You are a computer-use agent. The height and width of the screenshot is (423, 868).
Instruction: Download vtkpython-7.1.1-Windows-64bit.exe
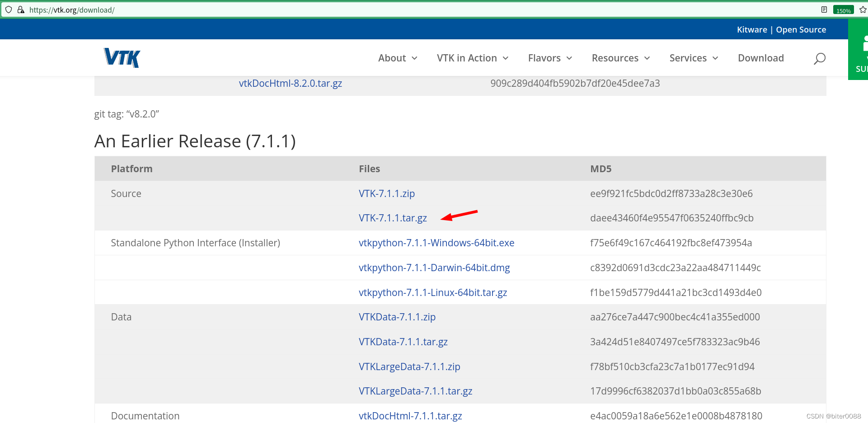pyautogui.click(x=436, y=243)
